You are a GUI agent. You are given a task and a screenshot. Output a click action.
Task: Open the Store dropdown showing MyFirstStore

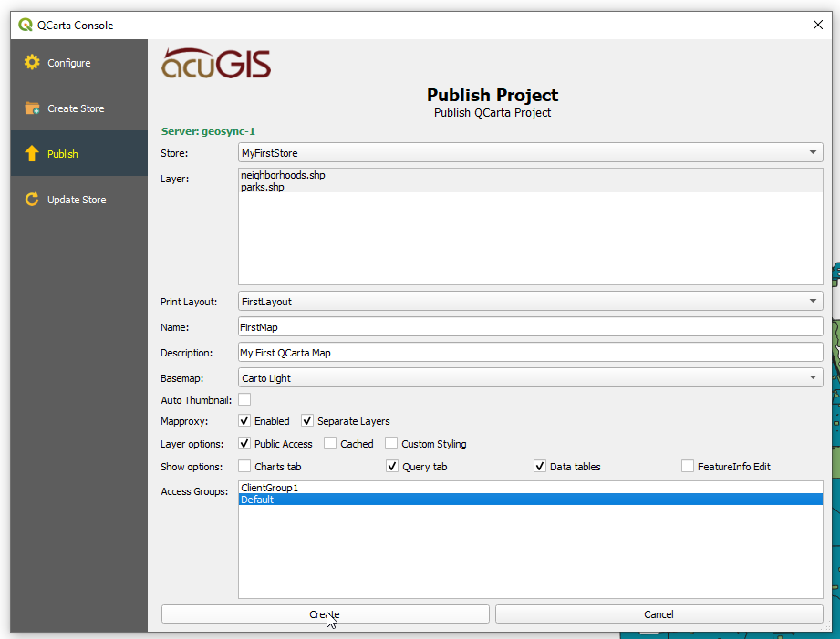coord(530,152)
